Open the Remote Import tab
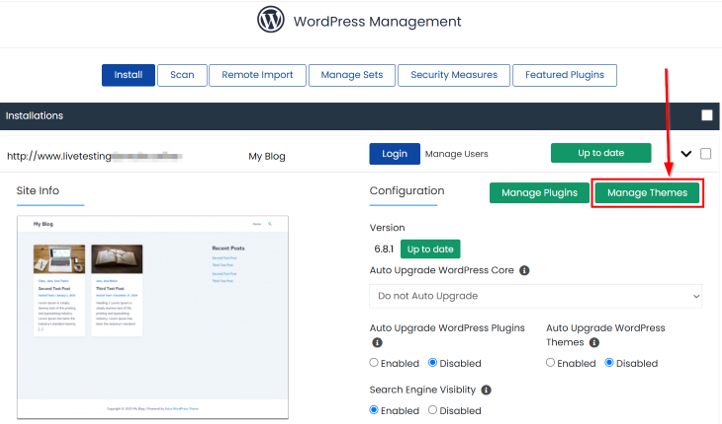This screenshot has width=722, height=424. click(x=257, y=75)
